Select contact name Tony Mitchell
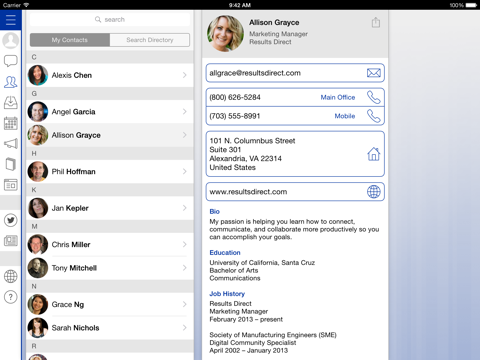Viewport: 480px width, 360px height. point(74,268)
